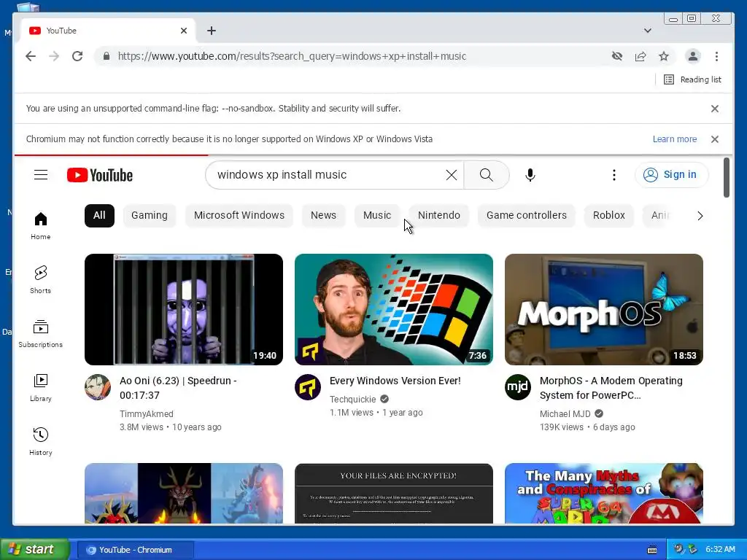Select the Microsoft Windows filter chip
Viewport: 747px width, 560px height.
coord(239,215)
